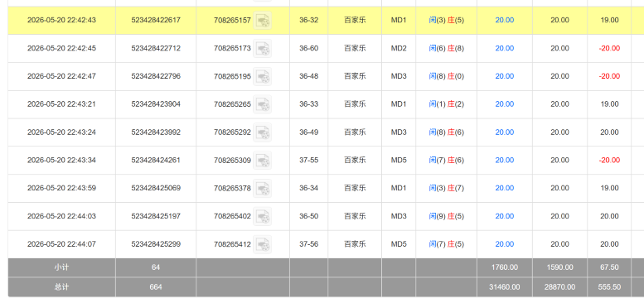Click subtotal amount 1760.00
The width and height of the screenshot is (644, 303).
pos(505,267)
